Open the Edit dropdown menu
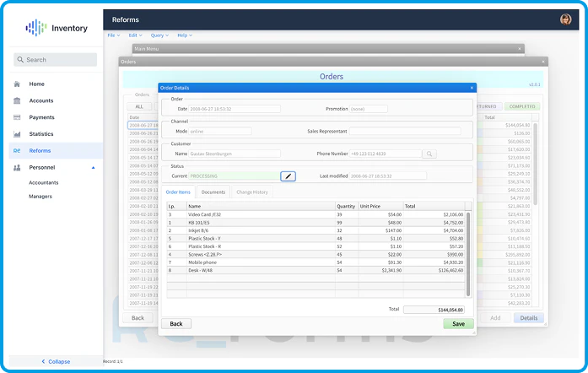This screenshot has width=588, height=373. coord(135,35)
